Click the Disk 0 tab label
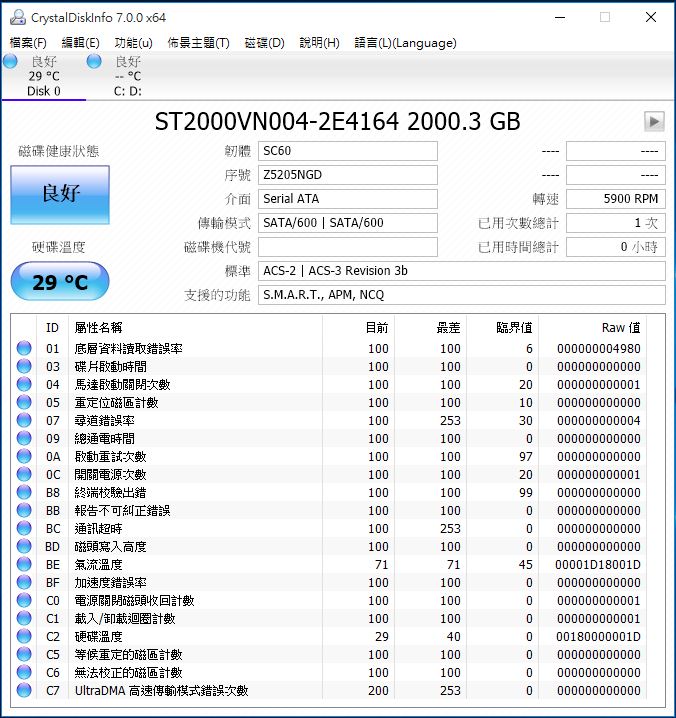The image size is (676, 718). pos(44,91)
